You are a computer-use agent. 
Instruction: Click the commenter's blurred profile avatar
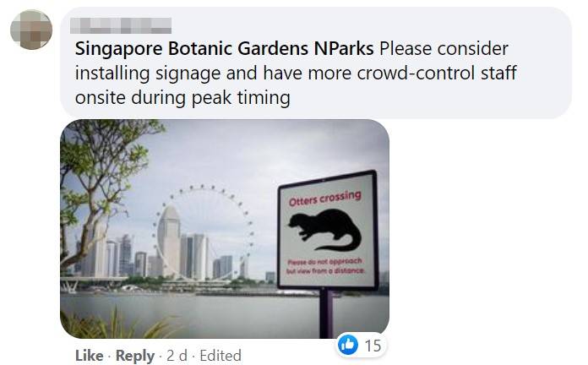coord(31,30)
